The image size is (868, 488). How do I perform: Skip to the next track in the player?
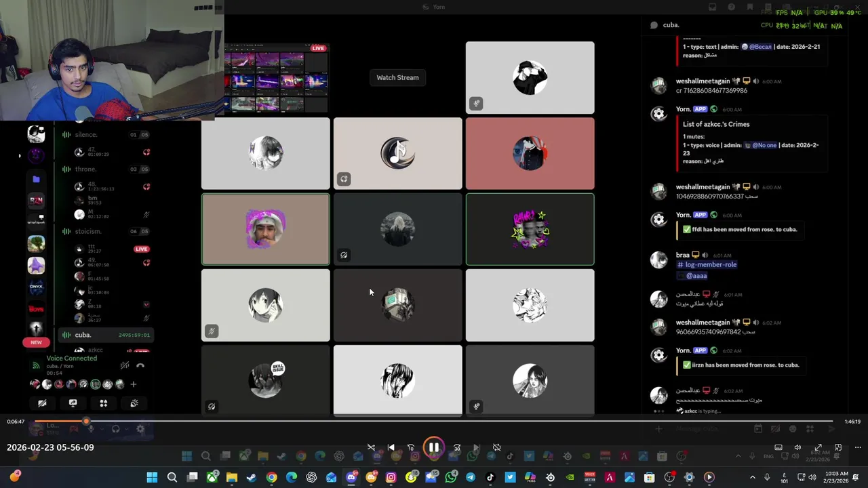(476, 447)
